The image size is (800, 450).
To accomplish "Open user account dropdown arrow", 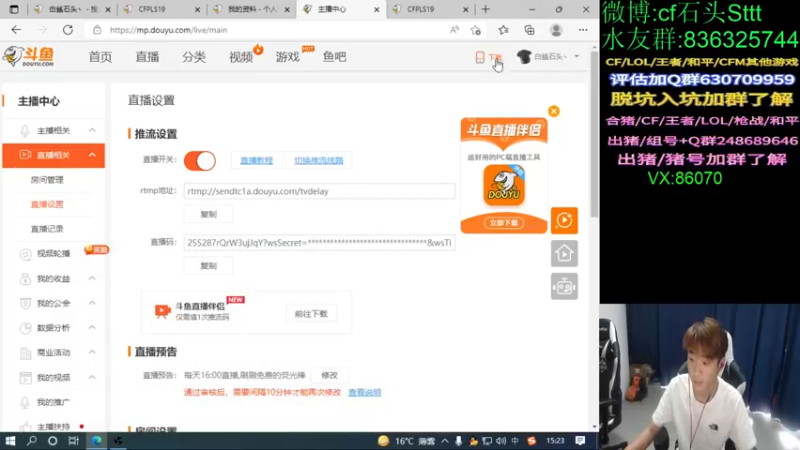I will 577,57.
